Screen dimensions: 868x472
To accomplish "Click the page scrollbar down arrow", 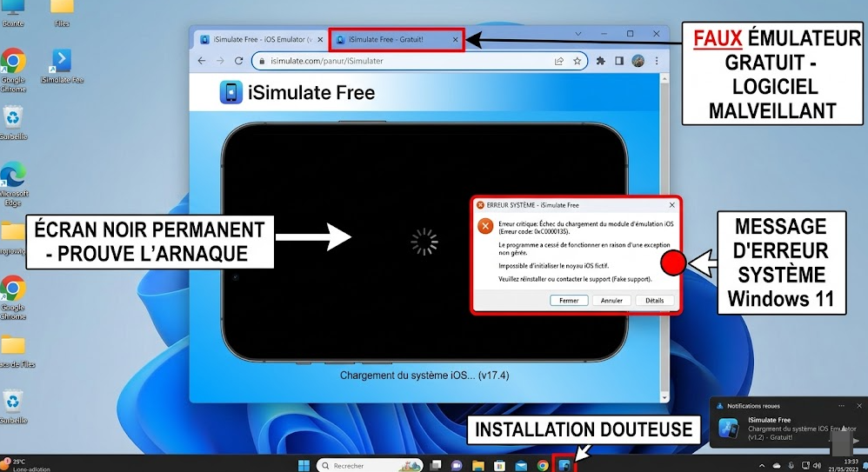I will click(664, 397).
